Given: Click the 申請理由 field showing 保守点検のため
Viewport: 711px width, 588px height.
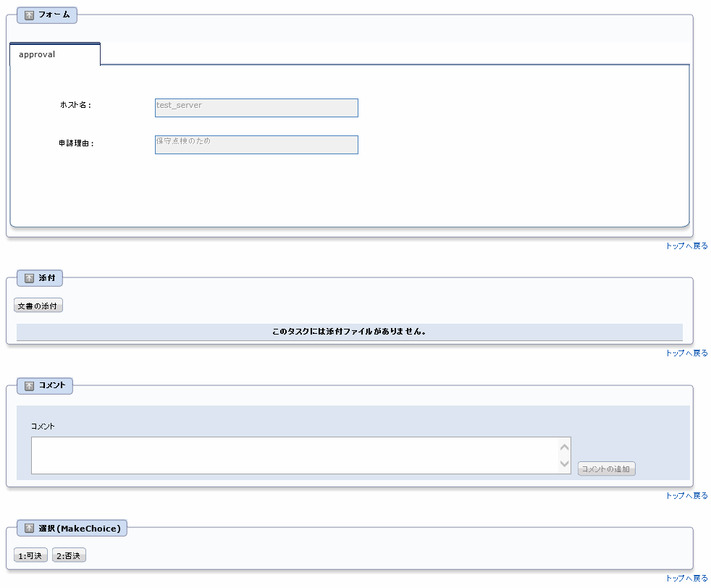Looking at the screenshot, I should (256, 145).
